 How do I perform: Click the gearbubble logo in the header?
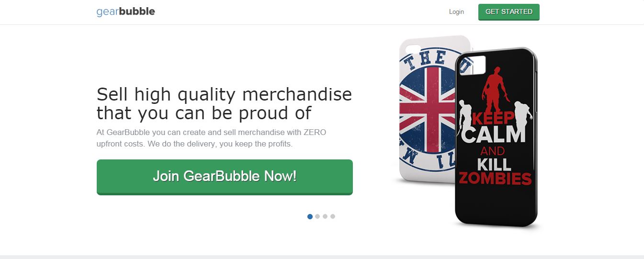[126, 11]
